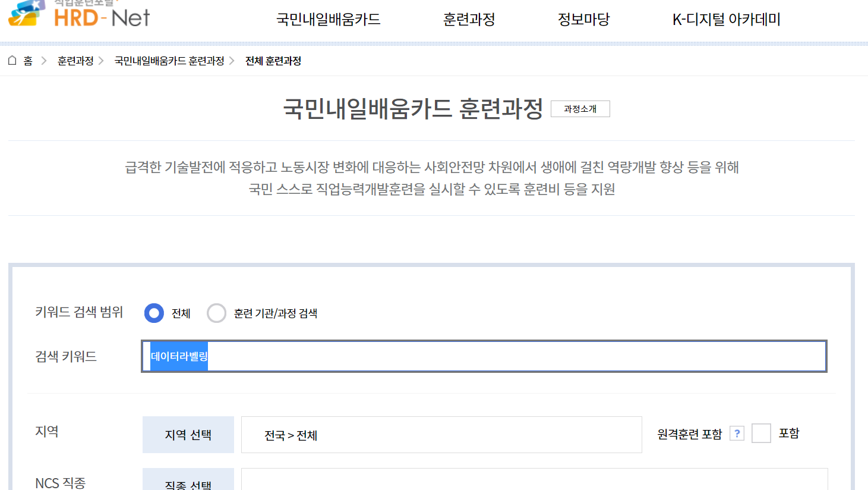Click the 키워드 검색 범위 label
The height and width of the screenshot is (490, 868).
tap(79, 312)
